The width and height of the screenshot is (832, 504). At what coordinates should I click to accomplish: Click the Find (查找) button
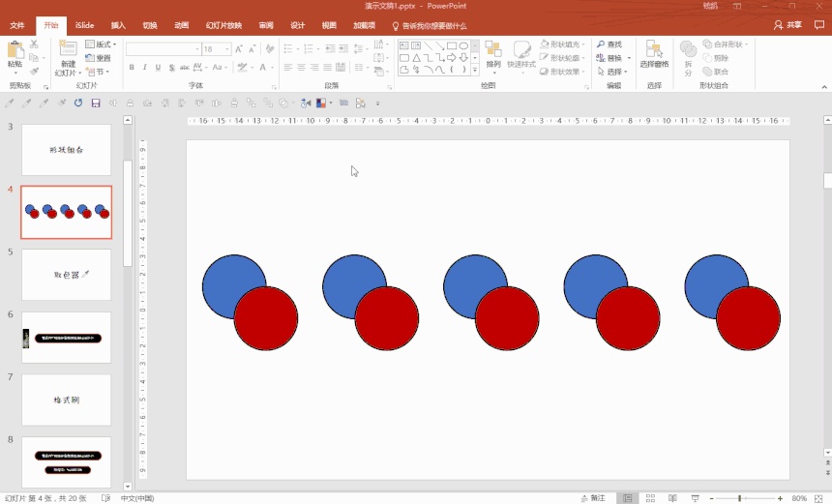click(x=609, y=44)
